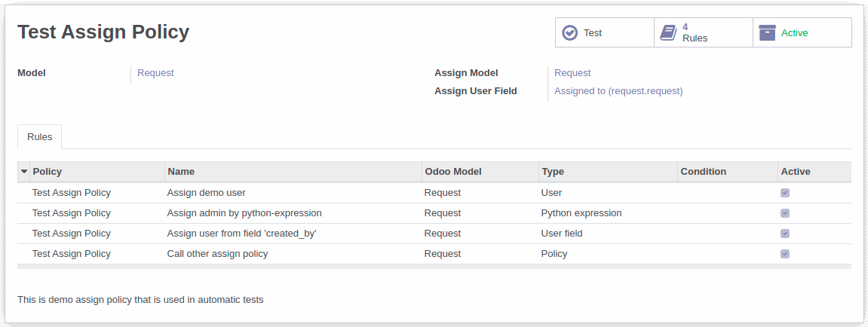Click the Rules book icon
Screen dimensions: 868x327
click(669, 32)
